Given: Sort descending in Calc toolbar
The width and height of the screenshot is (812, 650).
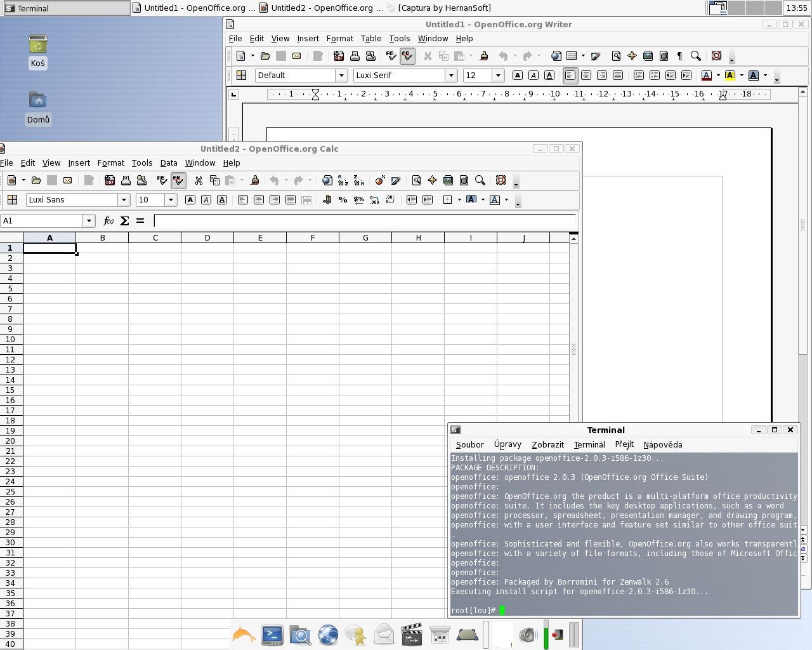Looking at the screenshot, I should pyautogui.click(x=359, y=180).
